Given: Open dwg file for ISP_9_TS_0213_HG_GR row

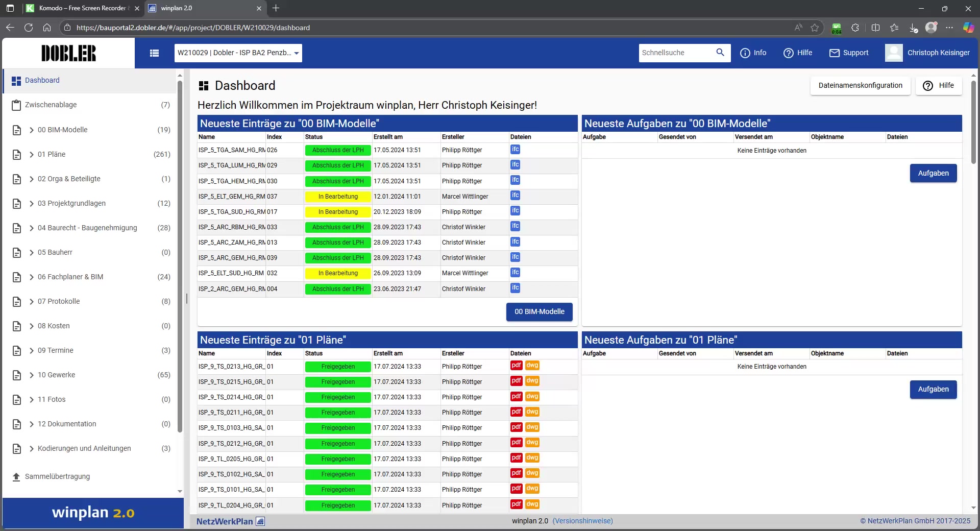Looking at the screenshot, I should (x=532, y=366).
